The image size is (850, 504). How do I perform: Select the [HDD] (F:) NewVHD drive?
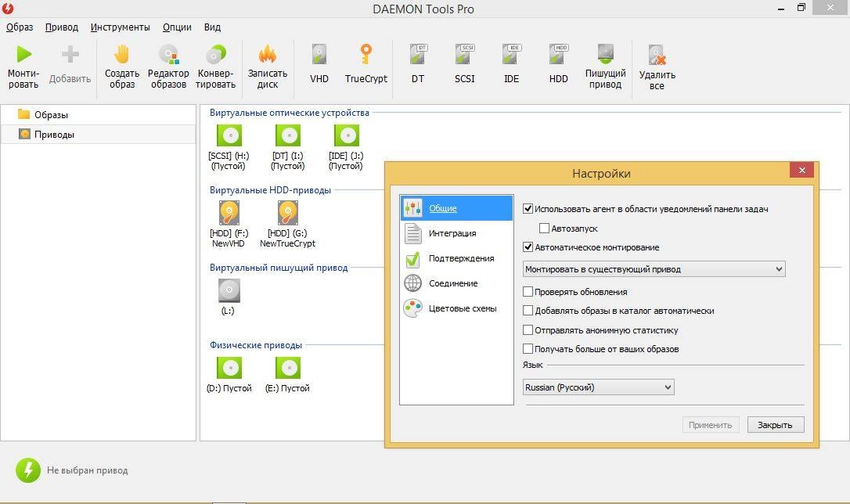pos(229,225)
